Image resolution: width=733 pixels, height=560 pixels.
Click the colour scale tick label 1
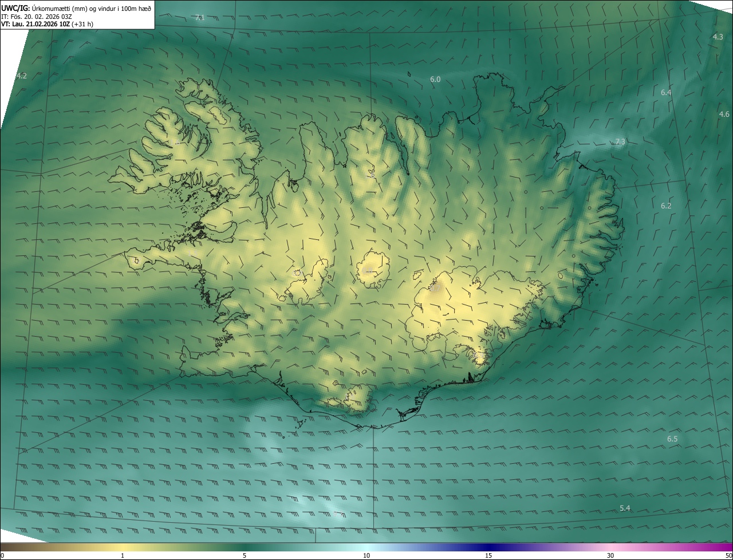pos(123,555)
